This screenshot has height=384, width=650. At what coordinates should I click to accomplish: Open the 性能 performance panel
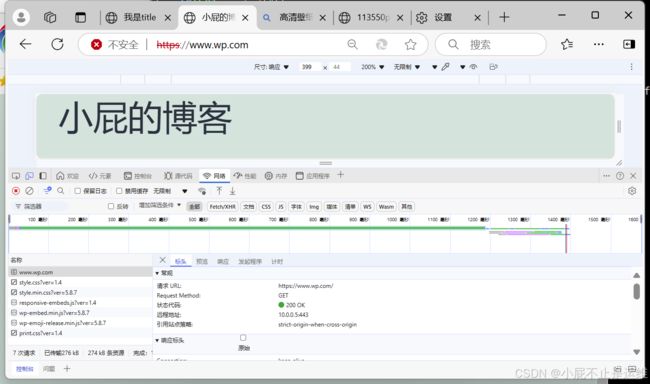[x=245, y=176]
